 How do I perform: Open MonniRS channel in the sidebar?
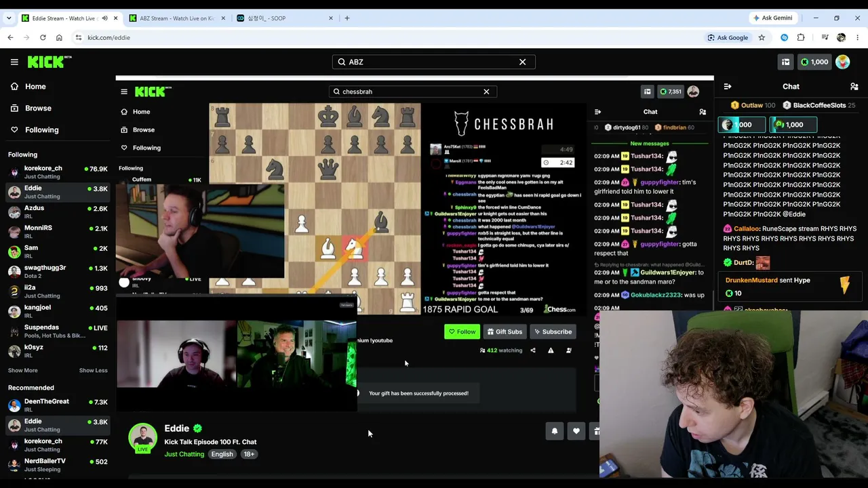(58, 232)
